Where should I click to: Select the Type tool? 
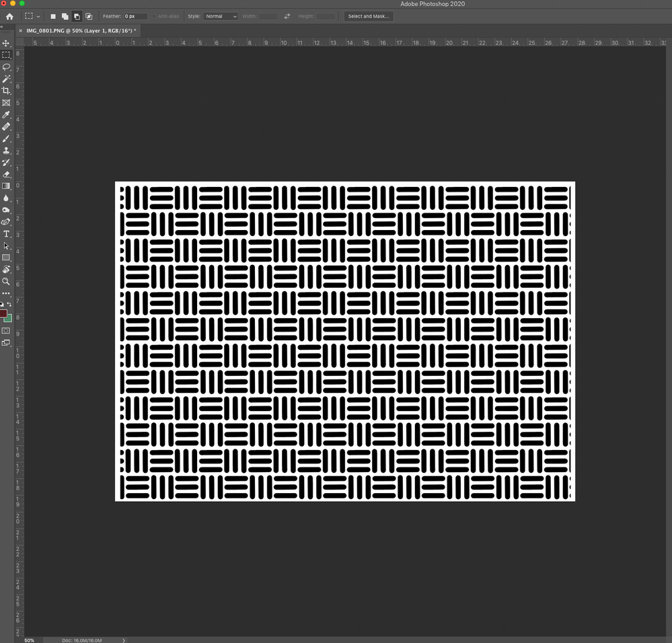point(6,234)
